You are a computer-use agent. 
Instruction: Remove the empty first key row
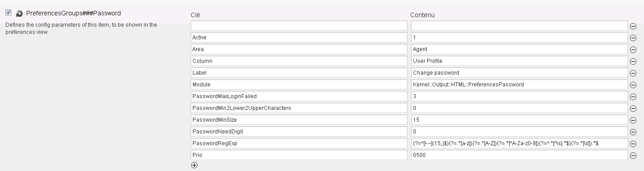click(633, 26)
